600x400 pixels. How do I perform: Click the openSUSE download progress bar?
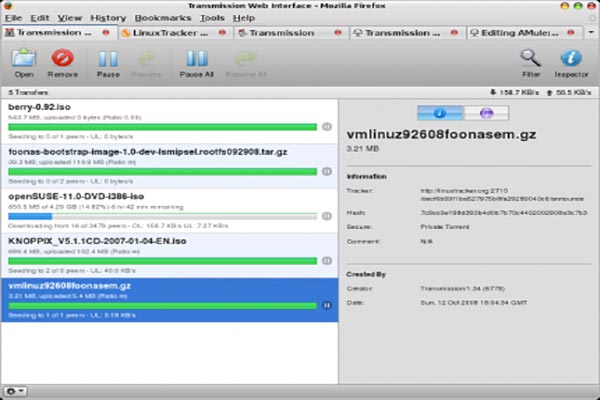coord(163,216)
